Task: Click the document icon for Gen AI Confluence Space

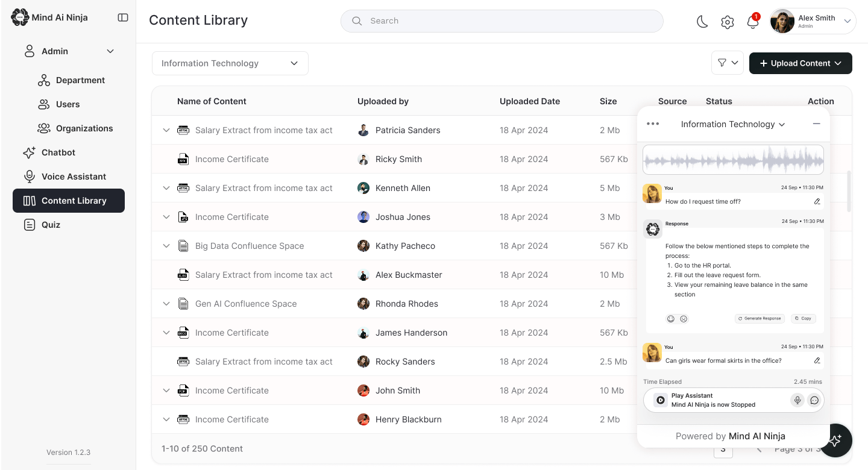Action: (x=183, y=304)
